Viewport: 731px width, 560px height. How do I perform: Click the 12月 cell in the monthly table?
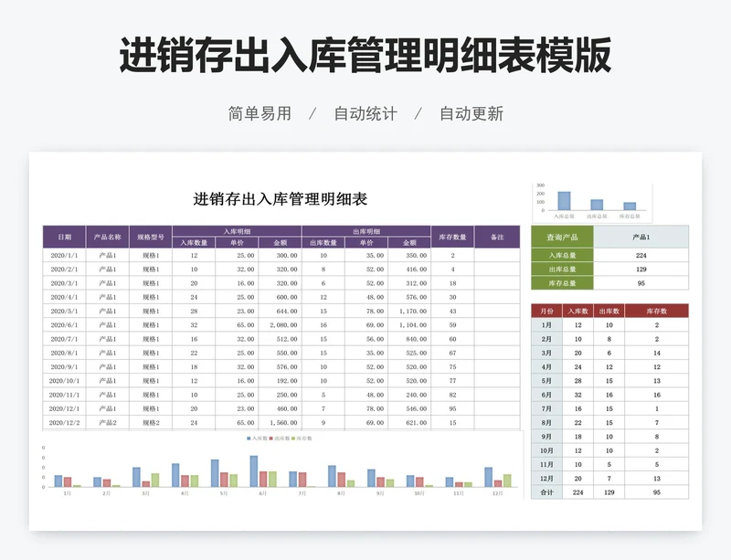(x=546, y=478)
